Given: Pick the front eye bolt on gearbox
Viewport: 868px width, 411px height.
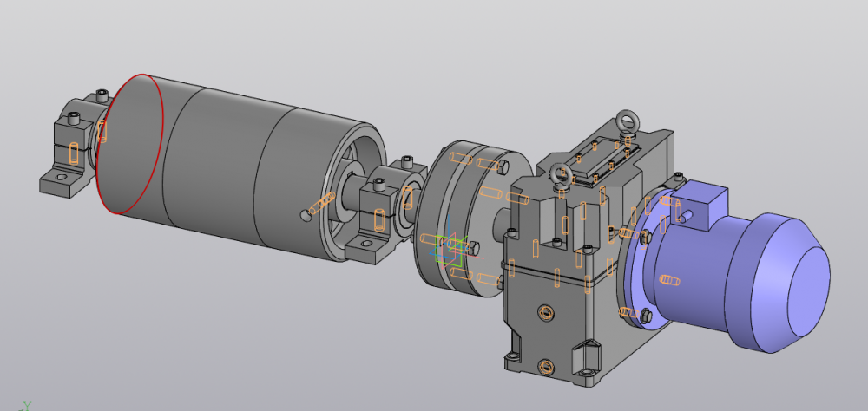Looking at the screenshot, I should pos(560,179).
